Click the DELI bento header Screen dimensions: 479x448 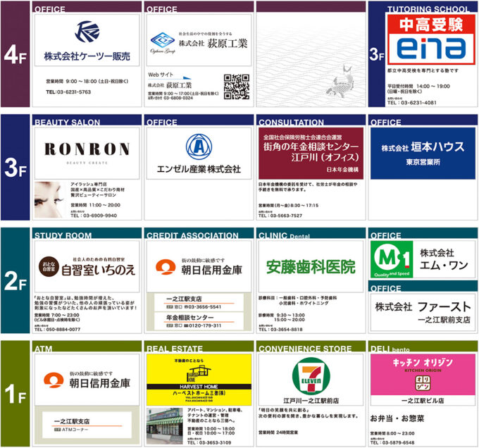[390, 349]
